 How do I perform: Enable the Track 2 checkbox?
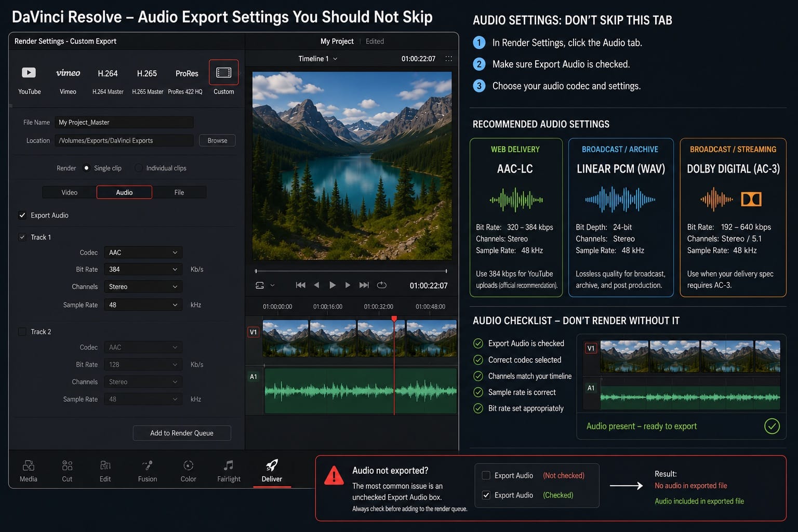click(22, 331)
